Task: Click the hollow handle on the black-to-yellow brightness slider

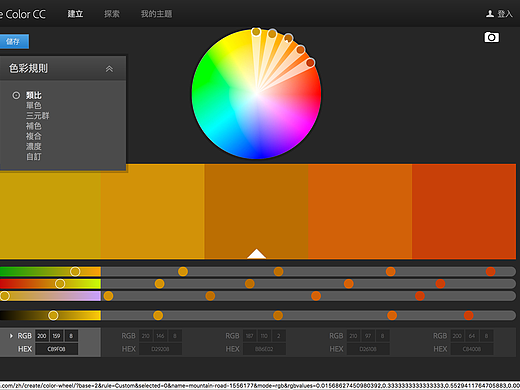Action: [x=53, y=315]
